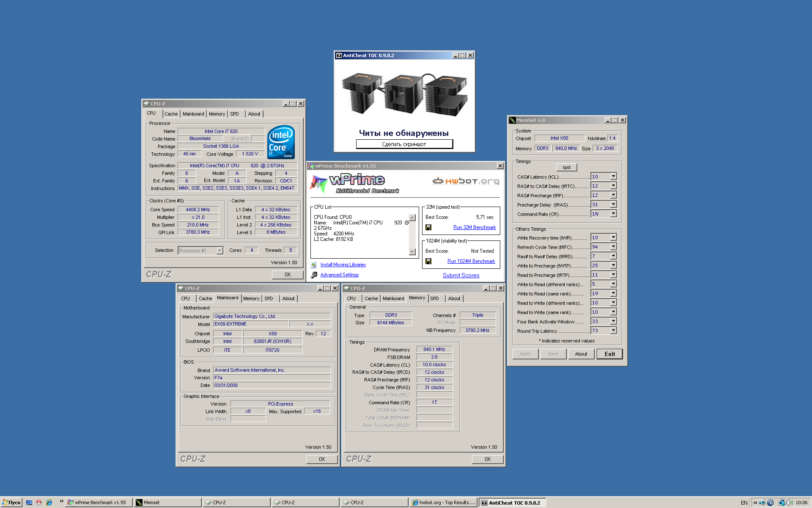Image resolution: width=812 pixels, height=508 pixels.
Task: Click the CPU-Z title icon of the processor window
Action: [x=146, y=104]
